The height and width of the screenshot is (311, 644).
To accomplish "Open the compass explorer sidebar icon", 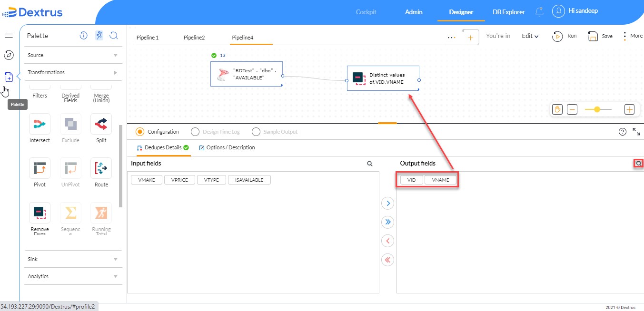I will click(9, 55).
